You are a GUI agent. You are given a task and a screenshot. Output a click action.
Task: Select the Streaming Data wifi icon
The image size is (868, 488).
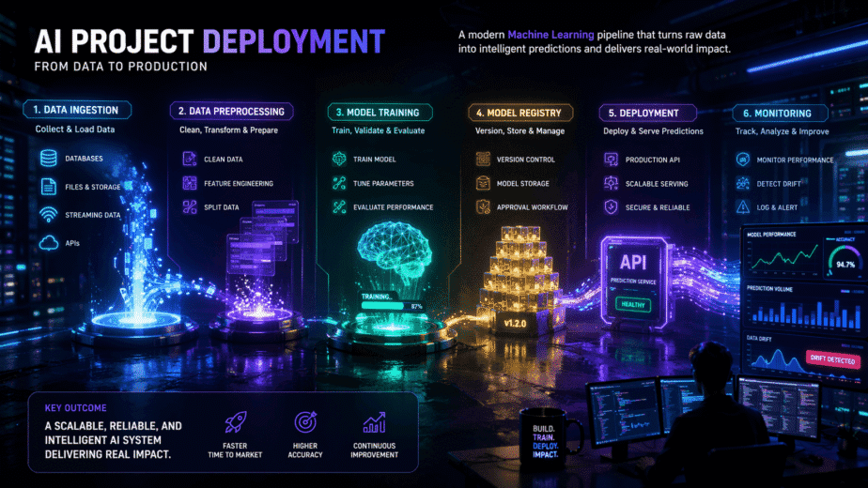49,215
